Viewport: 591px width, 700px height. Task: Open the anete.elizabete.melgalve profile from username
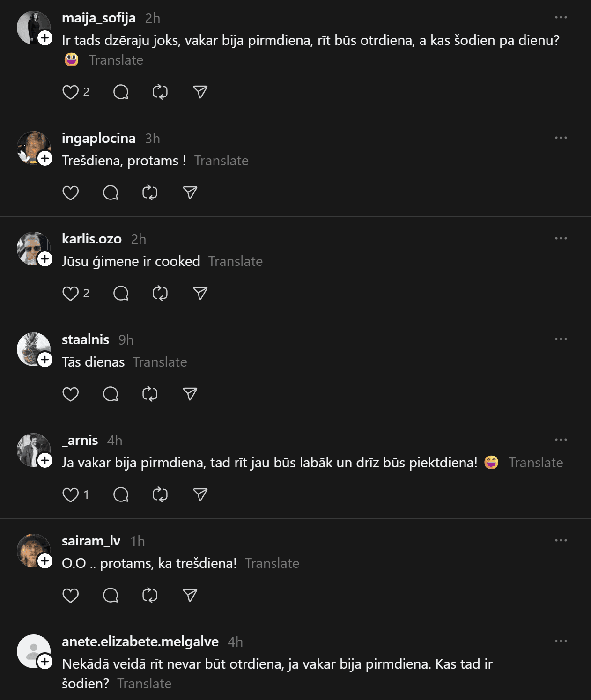point(140,641)
